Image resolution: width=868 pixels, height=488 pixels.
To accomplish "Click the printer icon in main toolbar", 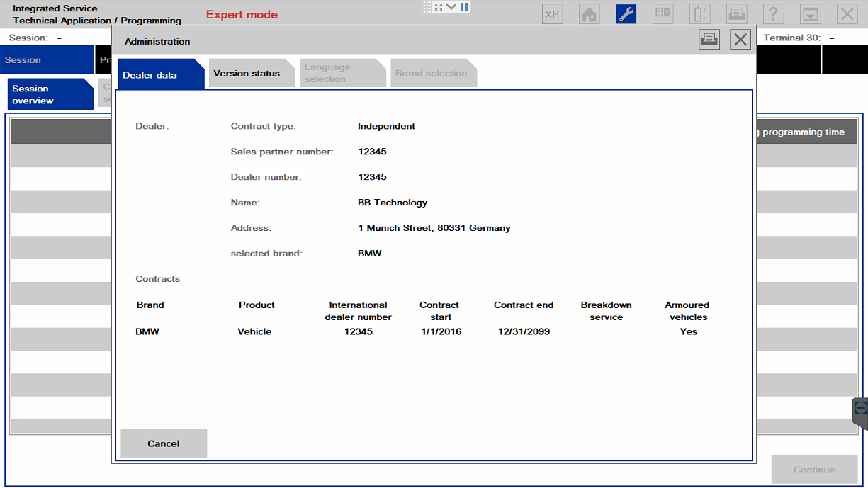I will [x=737, y=14].
